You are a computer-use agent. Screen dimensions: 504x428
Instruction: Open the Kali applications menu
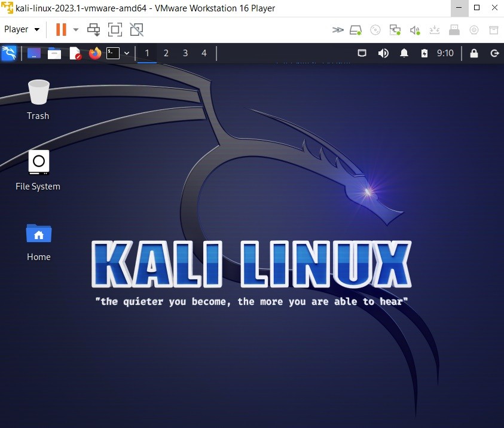pos(8,53)
